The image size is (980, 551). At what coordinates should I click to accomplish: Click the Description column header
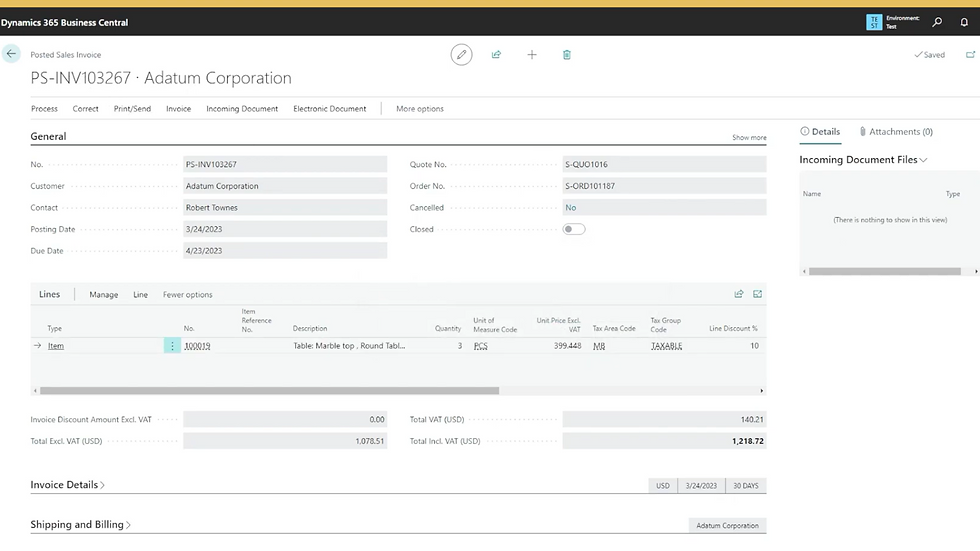point(310,329)
